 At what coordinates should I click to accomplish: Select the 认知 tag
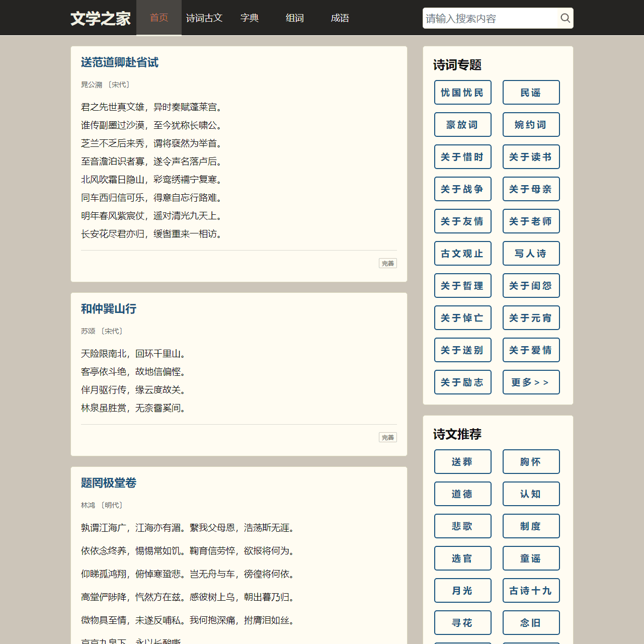coord(531,494)
